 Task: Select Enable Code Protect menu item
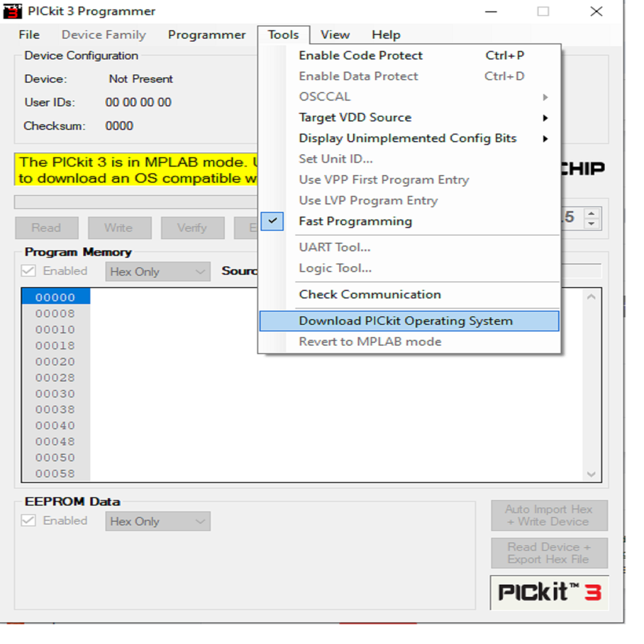coord(361,55)
